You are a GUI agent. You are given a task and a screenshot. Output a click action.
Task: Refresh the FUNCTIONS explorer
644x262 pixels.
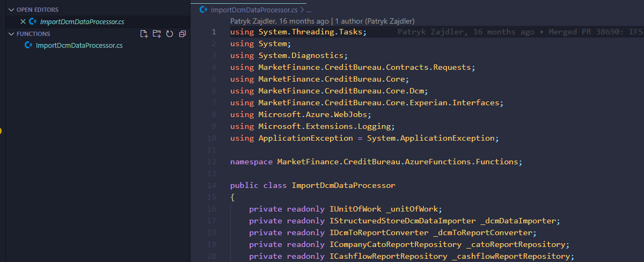click(170, 34)
